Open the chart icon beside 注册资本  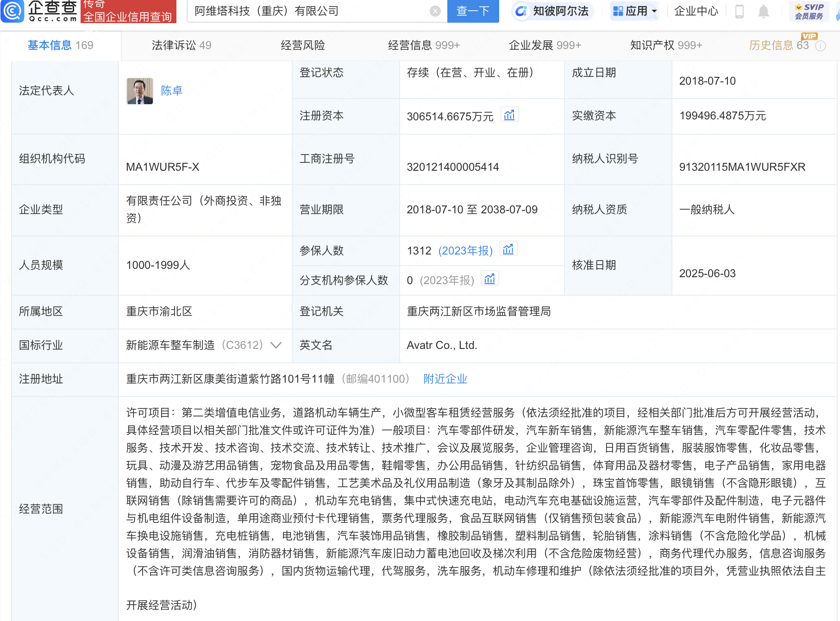tap(510, 115)
